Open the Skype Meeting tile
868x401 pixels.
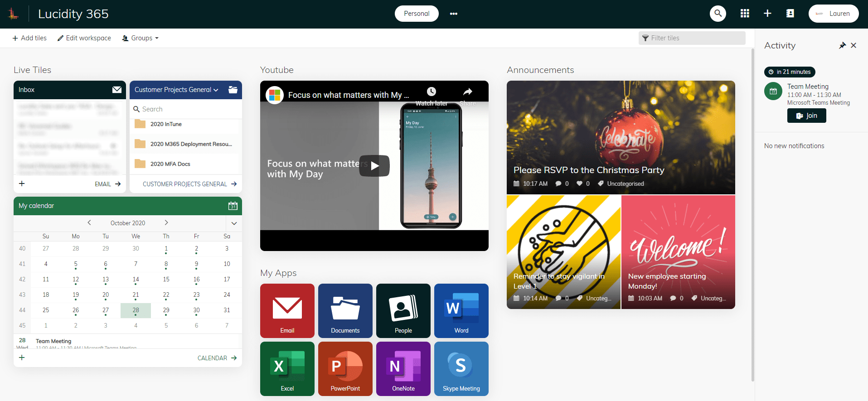point(461,368)
